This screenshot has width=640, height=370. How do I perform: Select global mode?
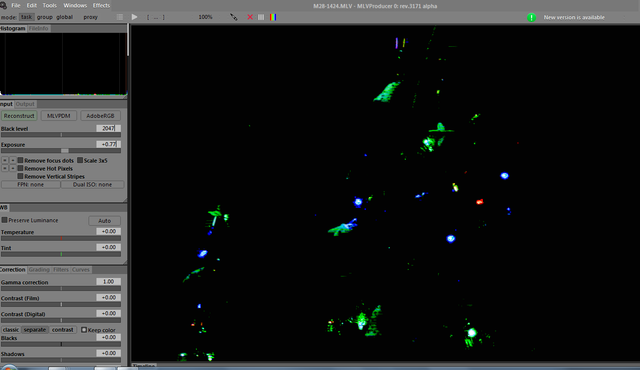[64, 17]
